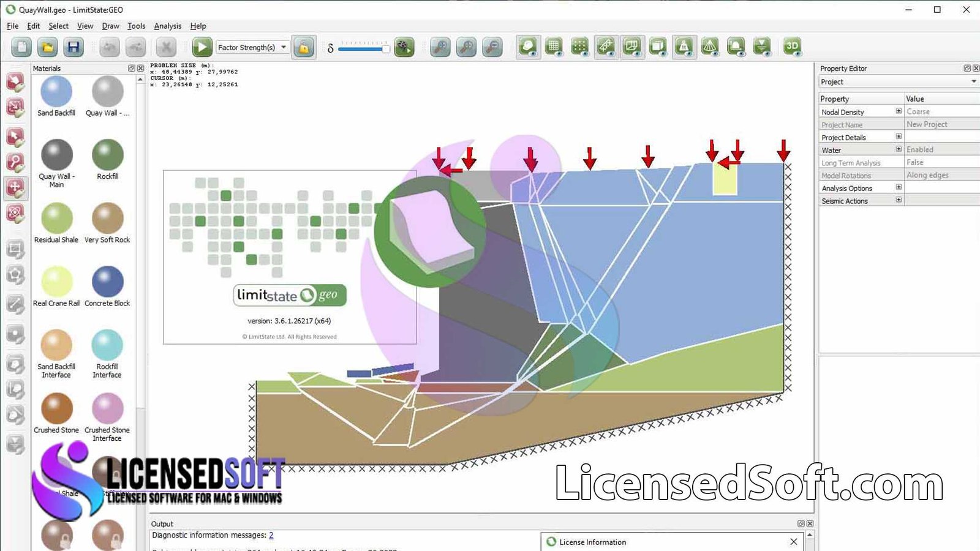Pick the click-select arrow tool
This screenshot has height=551, width=980.
[15, 137]
